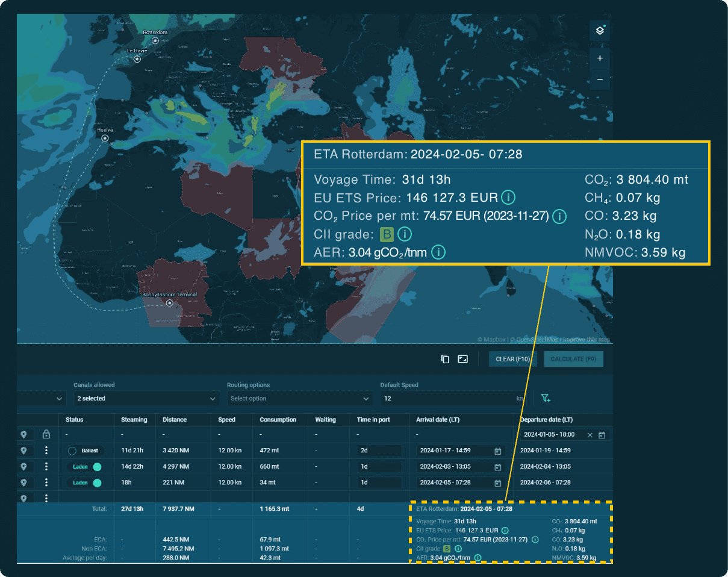Zoom out on the map
This screenshot has height=577, width=728.
click(600, 80)
